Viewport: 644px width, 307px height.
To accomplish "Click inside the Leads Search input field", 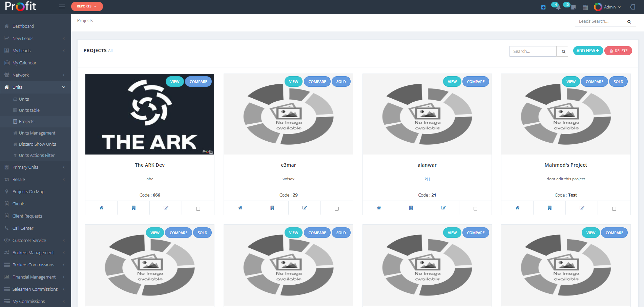I will [598, 21].
